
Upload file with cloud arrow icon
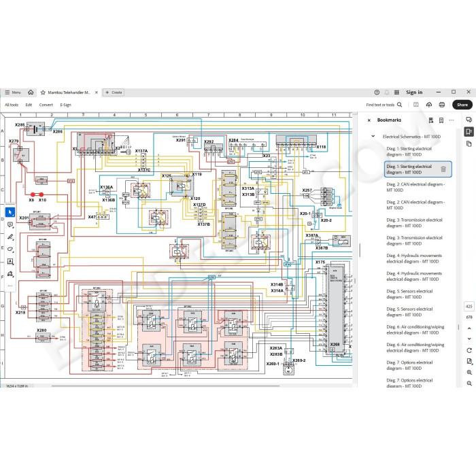(428, 105)
